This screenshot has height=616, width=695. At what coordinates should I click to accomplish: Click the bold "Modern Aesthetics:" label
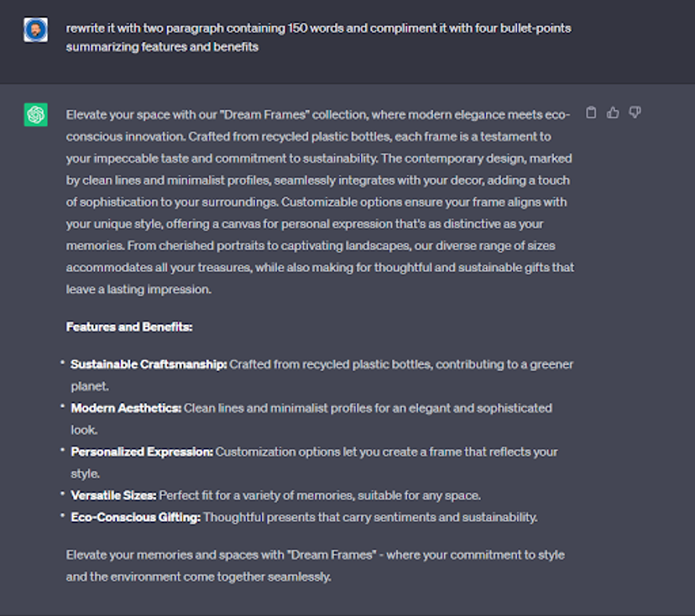126,408
